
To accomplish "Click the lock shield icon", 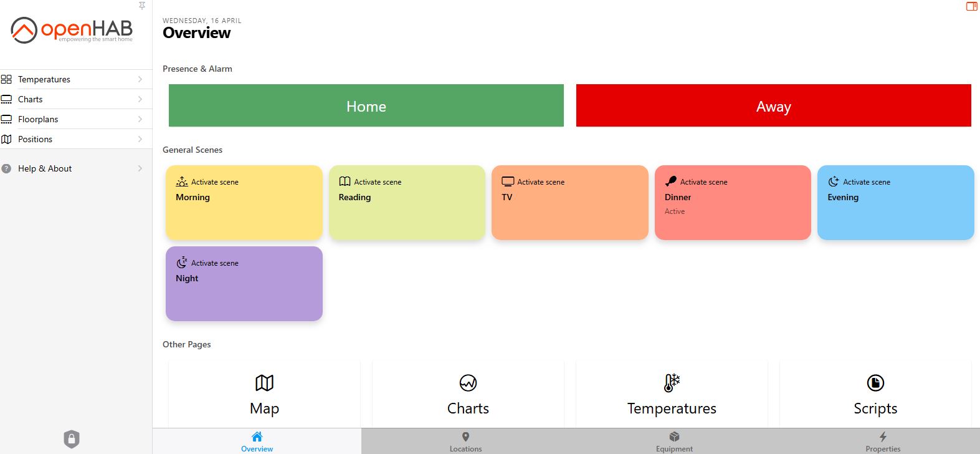I will [72, 439].
